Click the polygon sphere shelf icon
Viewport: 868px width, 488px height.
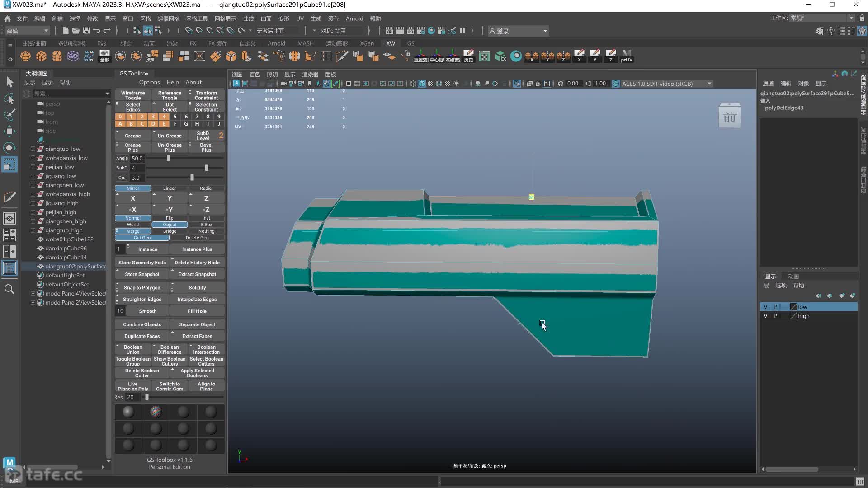pos(26,56)
